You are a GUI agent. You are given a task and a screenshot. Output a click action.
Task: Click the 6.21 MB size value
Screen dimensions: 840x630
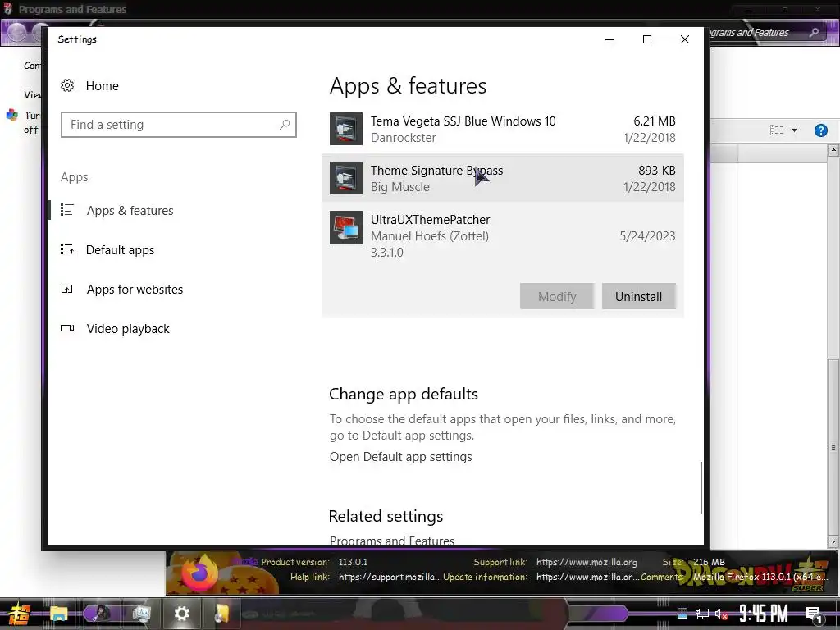point(654,121)
